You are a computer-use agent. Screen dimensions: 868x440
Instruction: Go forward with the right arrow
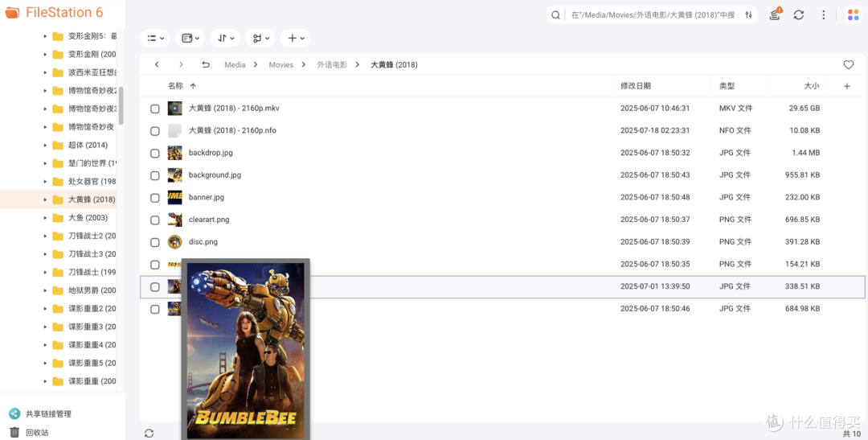point(181,65)
